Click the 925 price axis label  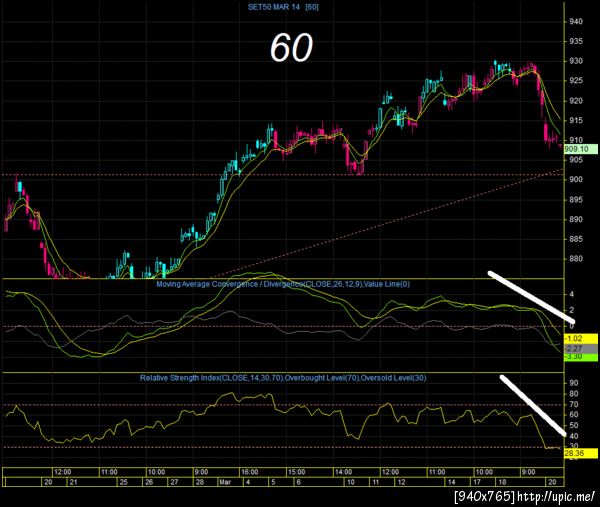(576, 81)
